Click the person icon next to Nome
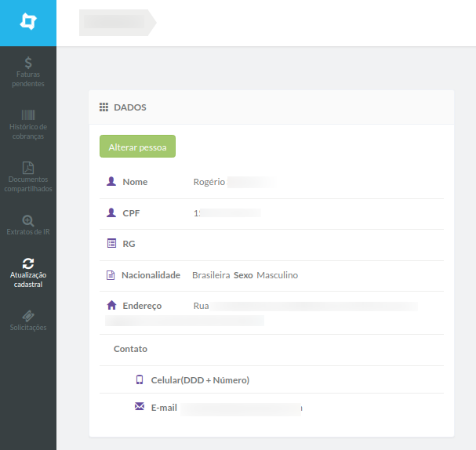The width and height of the screenshot is (476, 450). coord(111,181)
